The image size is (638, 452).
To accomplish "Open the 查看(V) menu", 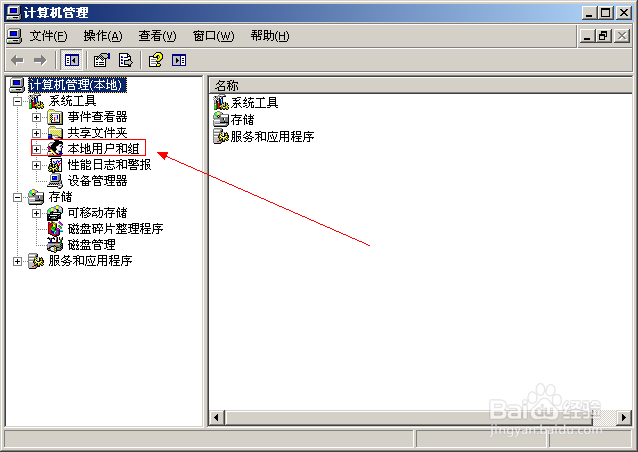I will [x=157, y=36].
